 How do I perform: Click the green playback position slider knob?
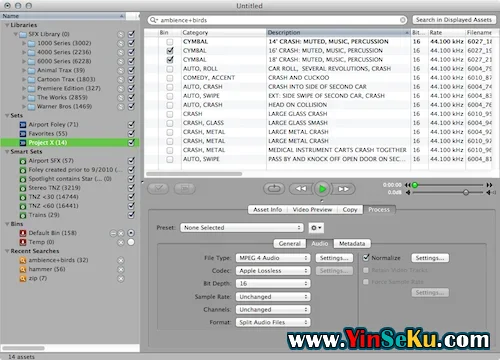point(415,185)
